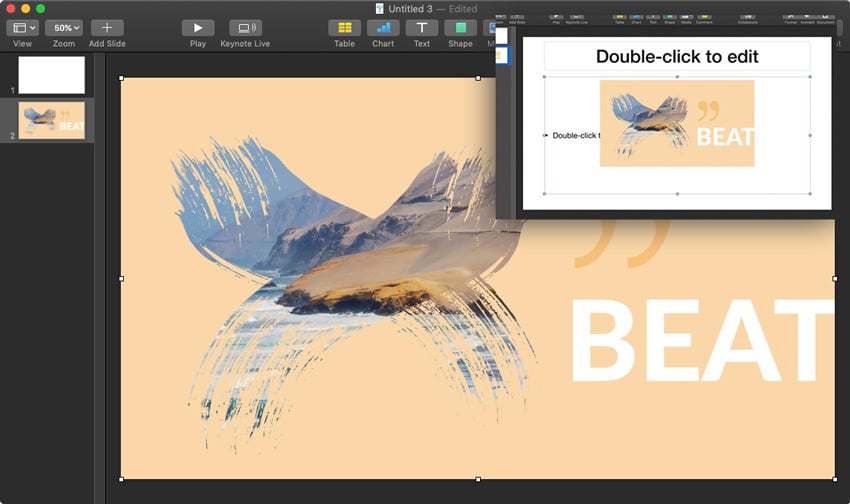Viewport: 850px width, 504px height.
Task: Click the 'Double-click to edit' title in preview
Action: (677, 56)
